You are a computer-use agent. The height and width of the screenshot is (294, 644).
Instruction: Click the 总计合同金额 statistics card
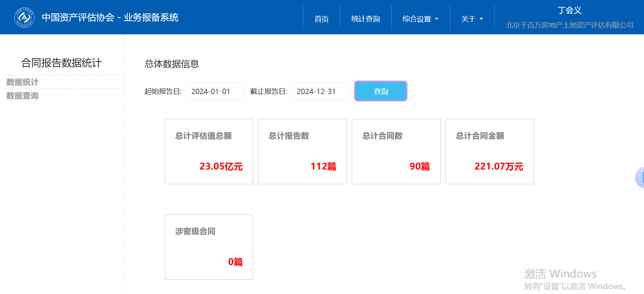click(x=490, y=151)
